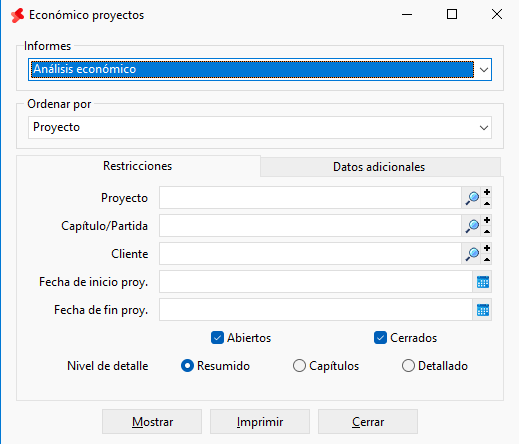Click the plus icon beside Proyecto field
This screenshot has width=519, height=444.
[487, 192]
